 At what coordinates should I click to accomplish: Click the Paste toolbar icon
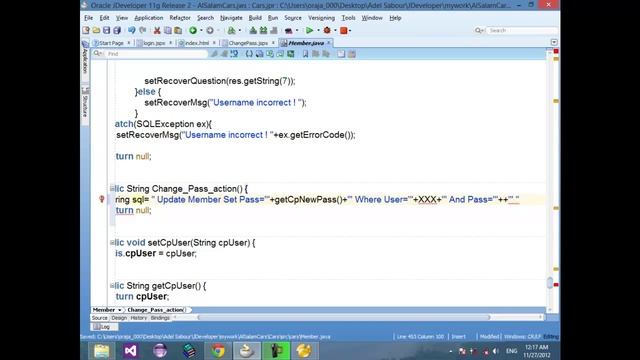click(178, 30)
